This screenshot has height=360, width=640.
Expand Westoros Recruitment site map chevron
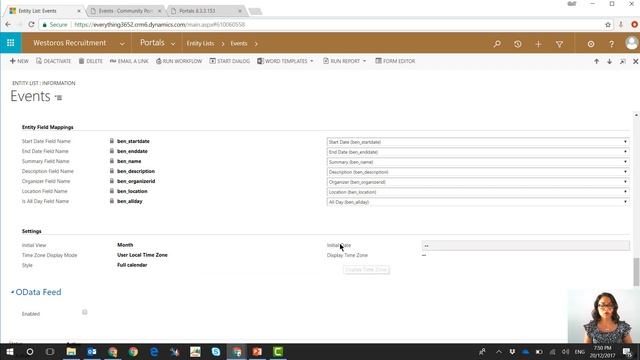click(x=122, y=44)
